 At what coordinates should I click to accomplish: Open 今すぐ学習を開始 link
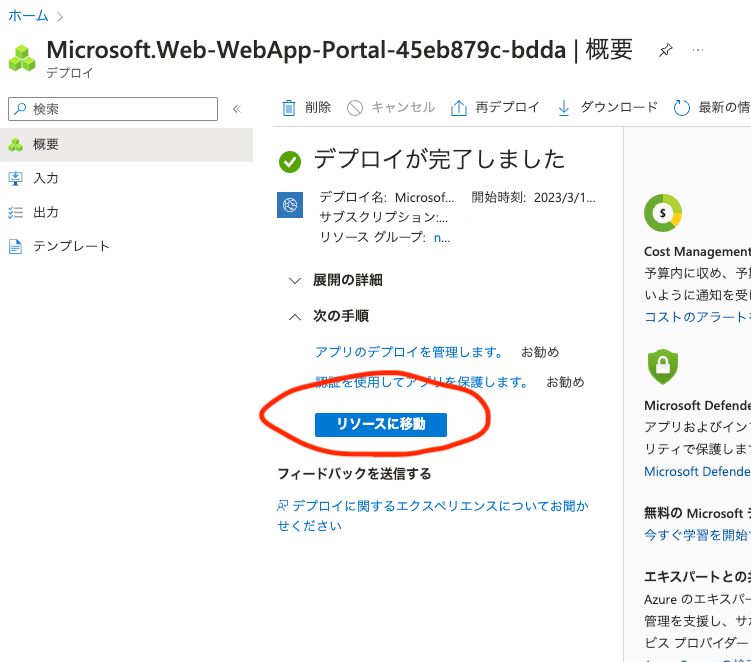697,535
